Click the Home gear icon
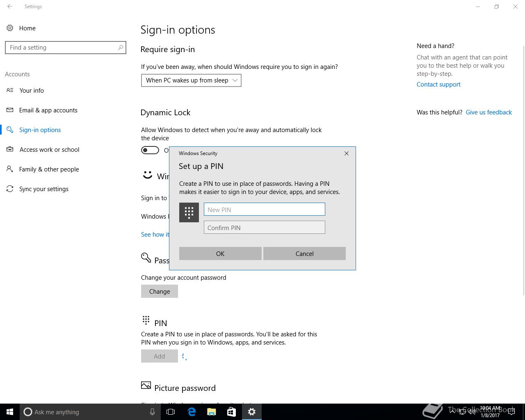The width and height of the screenshot is (525, 420). pyautogui.click(x=10, y=28)
